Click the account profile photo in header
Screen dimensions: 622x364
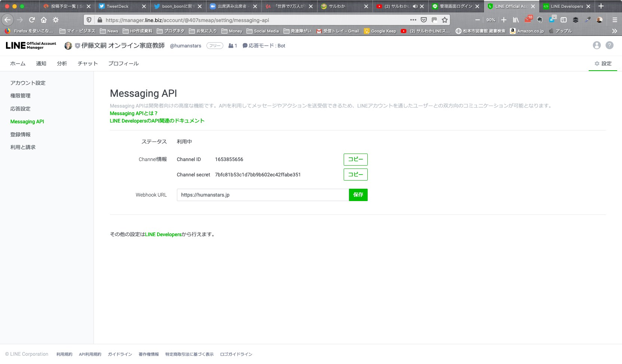[68, 46]
